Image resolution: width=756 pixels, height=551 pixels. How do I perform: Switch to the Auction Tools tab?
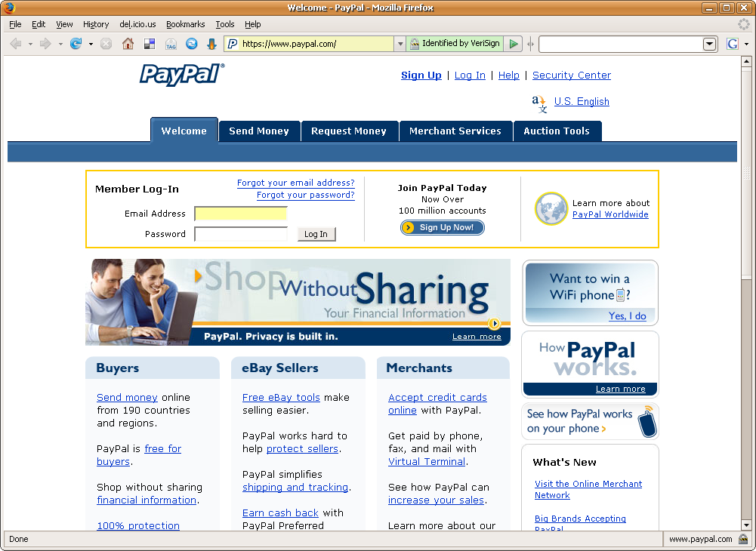coord(557,131)
